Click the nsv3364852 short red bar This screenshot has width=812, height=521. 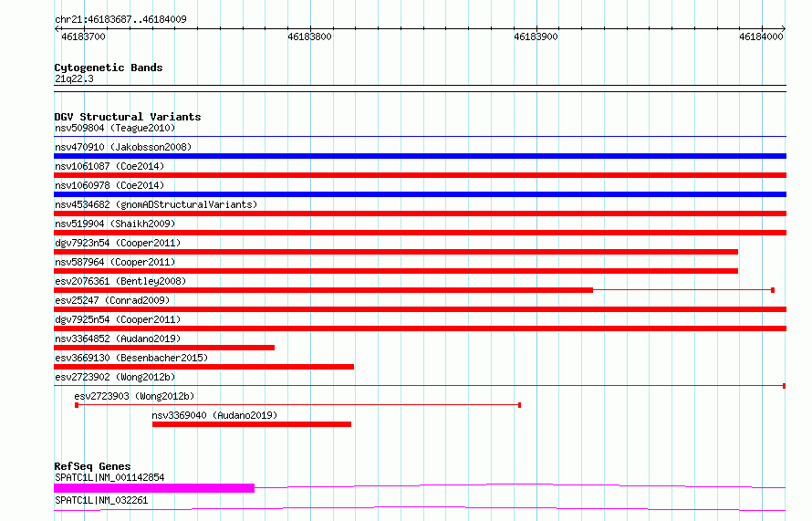[164, 348]
